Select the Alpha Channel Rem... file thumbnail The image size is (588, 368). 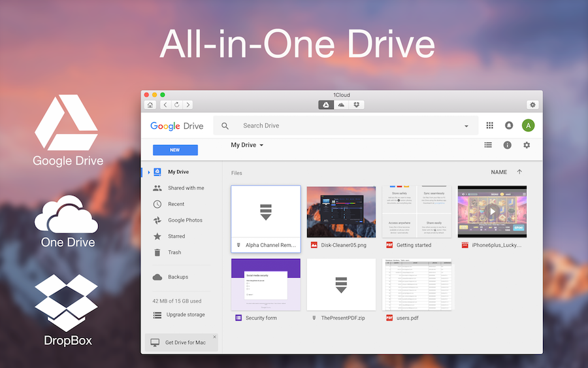(266, 212)
